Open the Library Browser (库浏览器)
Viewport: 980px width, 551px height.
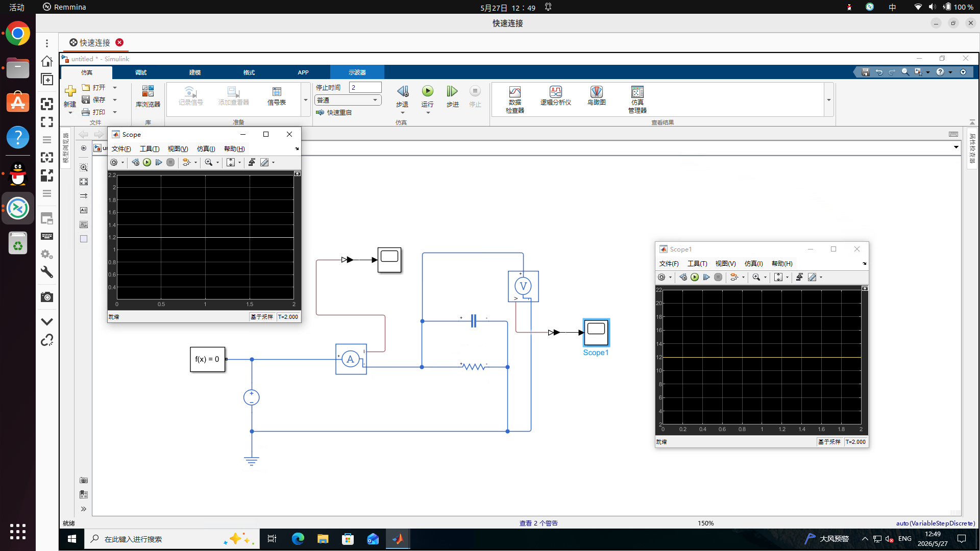(148, 96)
